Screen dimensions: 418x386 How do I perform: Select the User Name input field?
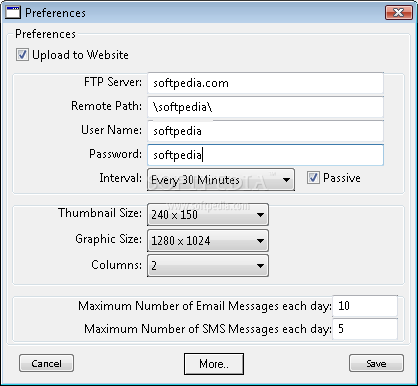coord(265,131)
